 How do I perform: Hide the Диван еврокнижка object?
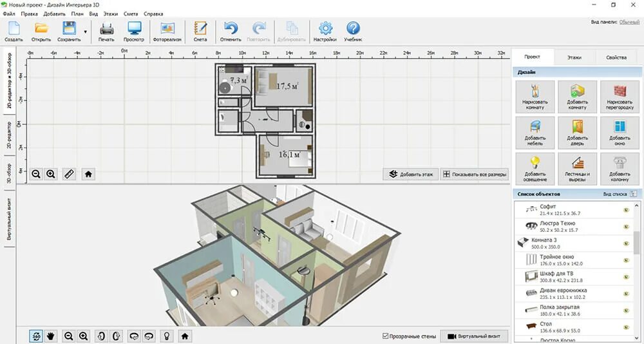click(x=627, y=294)
